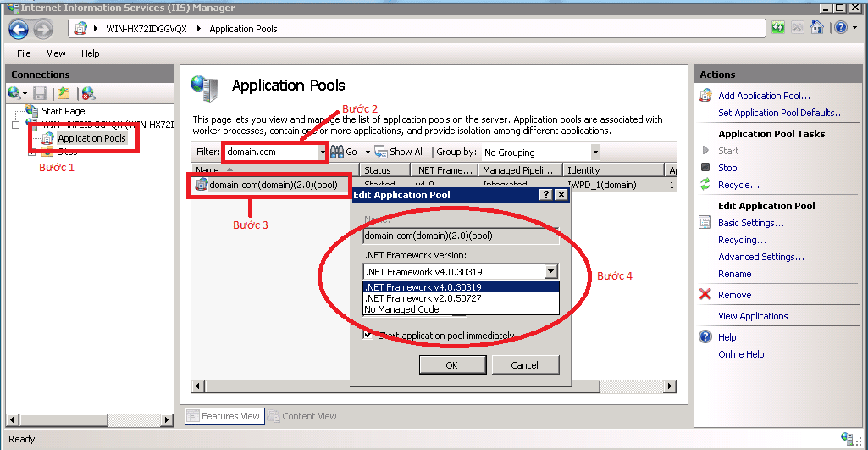Image resolution: width=868 pixels, height=450 pixels.
Task: Select .NET Framework v2.0.50727 from list
Action: coord(423,298)
